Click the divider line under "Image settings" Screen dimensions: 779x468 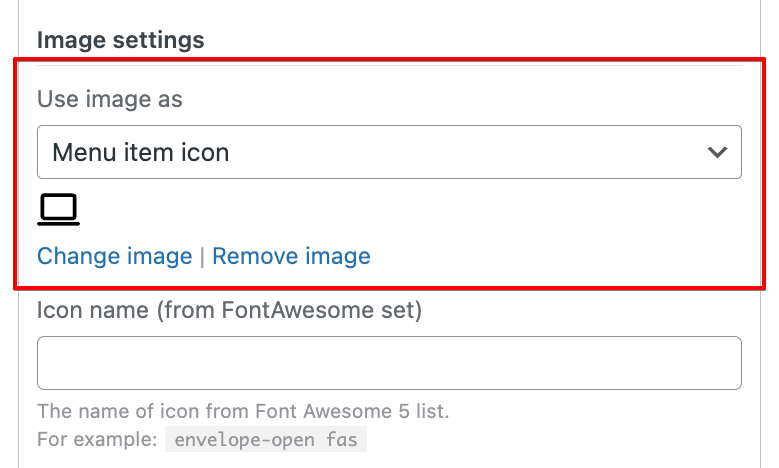point(390,66)
